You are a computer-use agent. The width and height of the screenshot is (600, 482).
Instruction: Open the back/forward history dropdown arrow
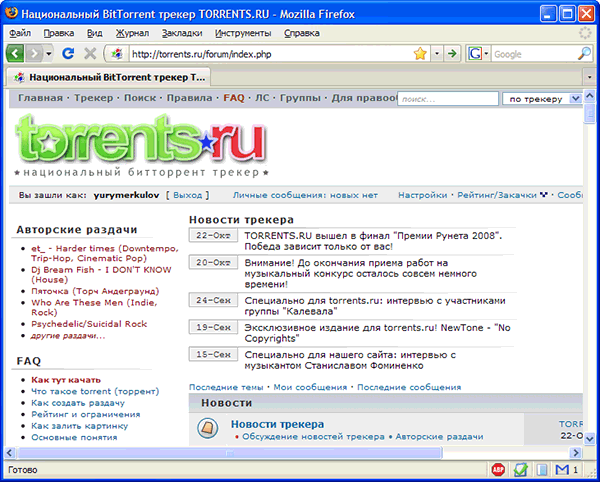point(49,54)
